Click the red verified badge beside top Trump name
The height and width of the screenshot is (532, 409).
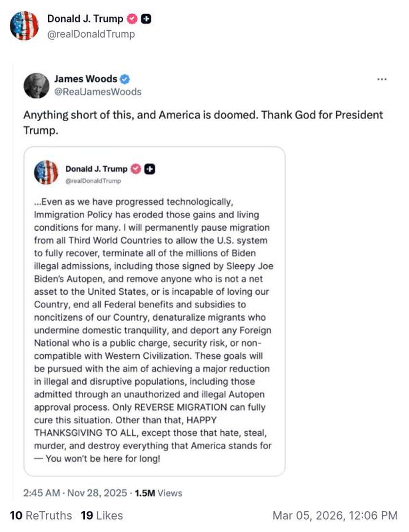[x=131, y=19]
